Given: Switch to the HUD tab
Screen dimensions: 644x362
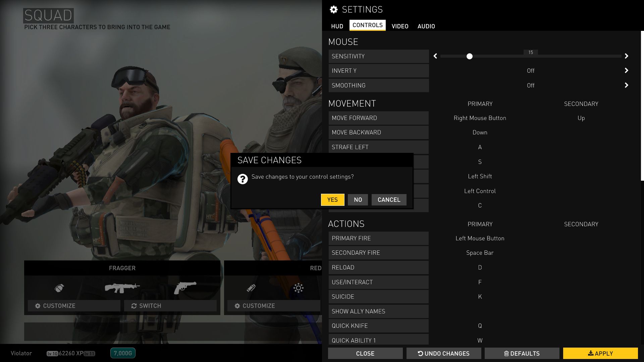Looking at the screenshot, I should pos(337,26).
